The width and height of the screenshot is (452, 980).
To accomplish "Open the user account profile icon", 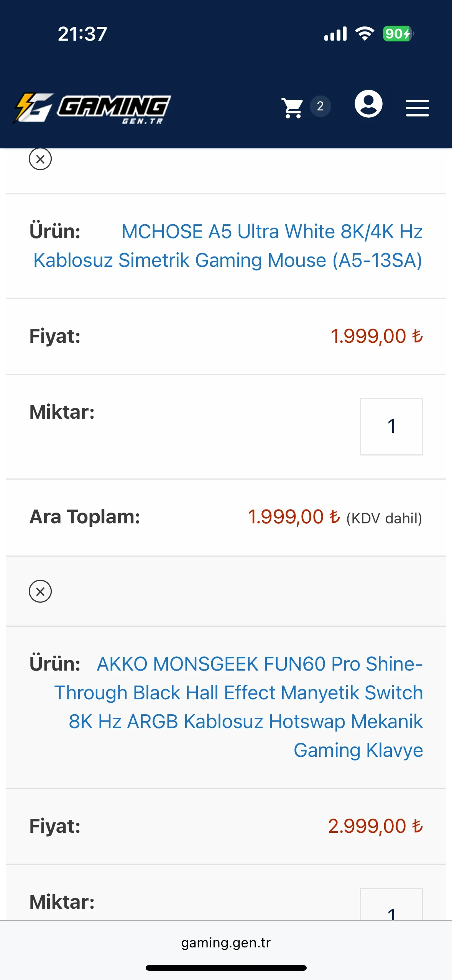I will pos(368,104).
